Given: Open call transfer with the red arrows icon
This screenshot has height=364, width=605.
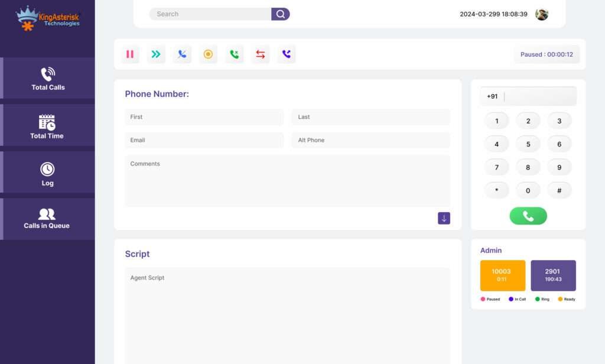Looking at the screenshot, I should click(x=260, y=54).
